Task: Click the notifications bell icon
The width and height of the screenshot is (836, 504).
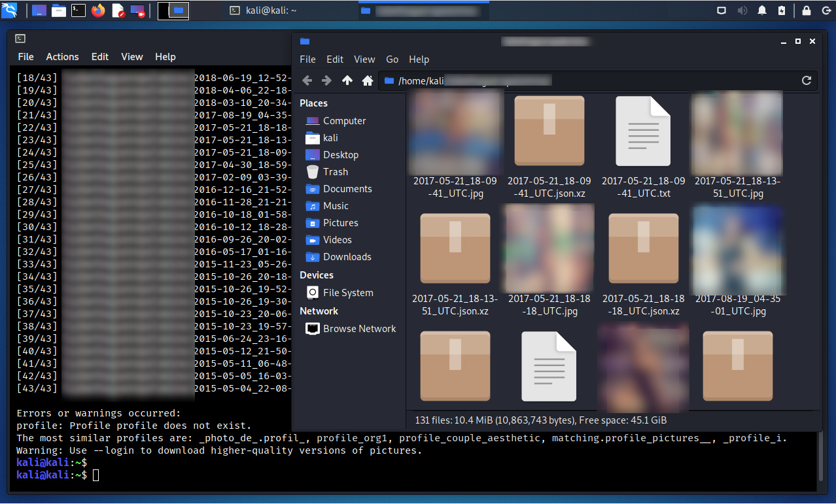Action: [762, 10]
